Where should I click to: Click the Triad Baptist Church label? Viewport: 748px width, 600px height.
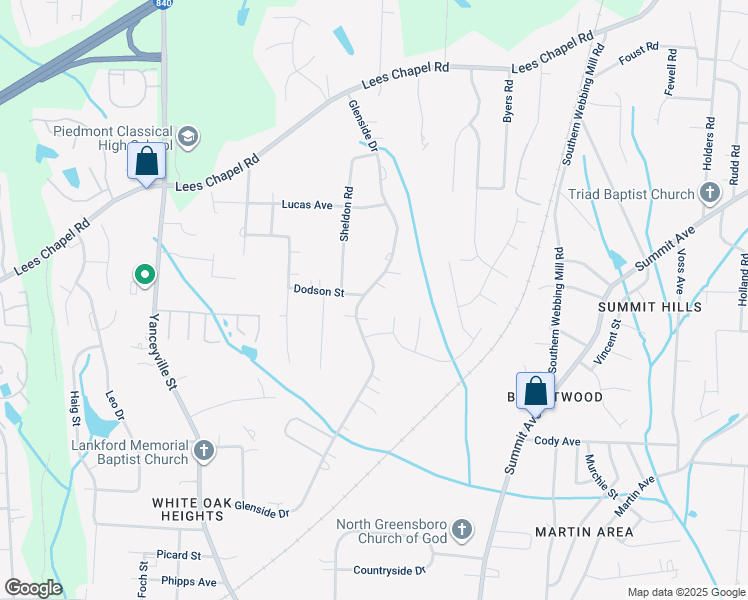[x=631, y=194]
